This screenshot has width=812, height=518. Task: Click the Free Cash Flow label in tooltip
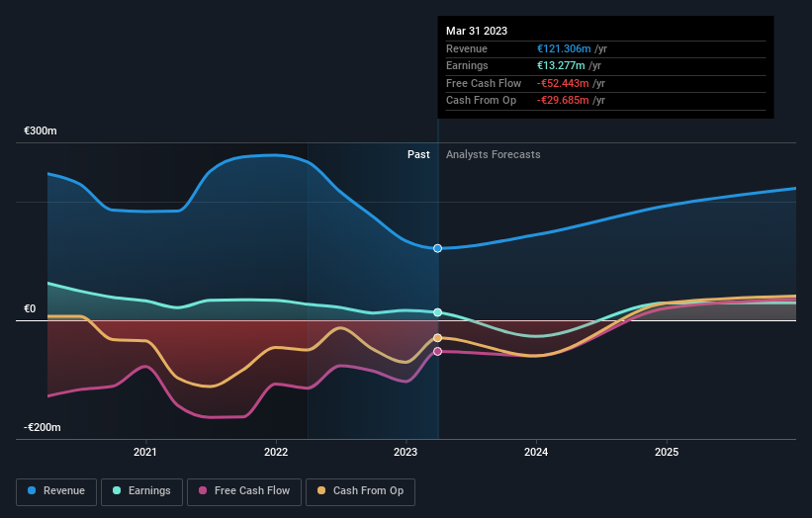(x=484, y=83)
